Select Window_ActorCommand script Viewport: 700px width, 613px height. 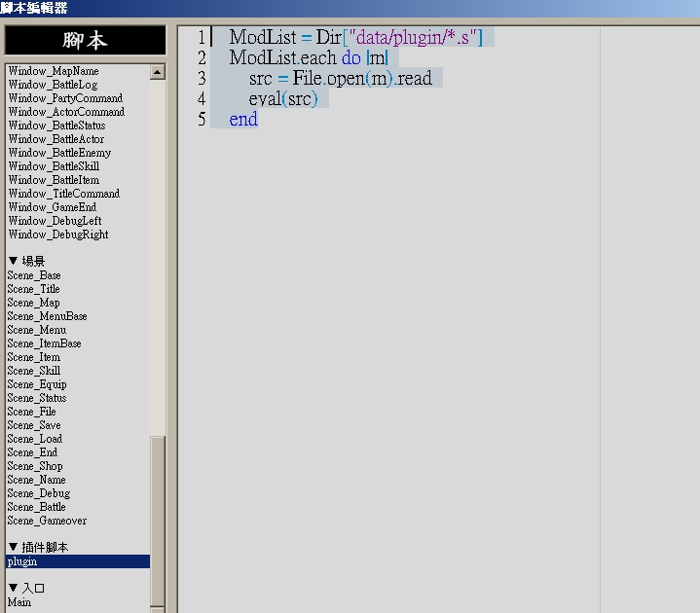66,112
